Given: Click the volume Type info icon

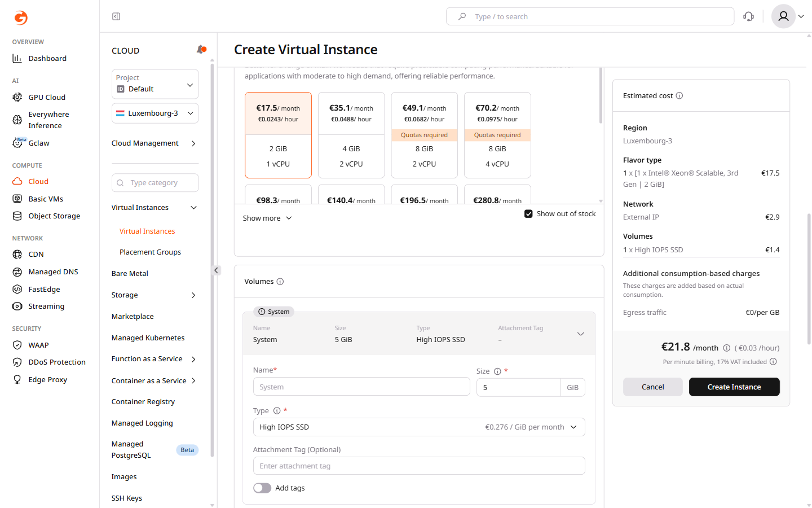Looking at the screenshot, I should coord(277,410).
